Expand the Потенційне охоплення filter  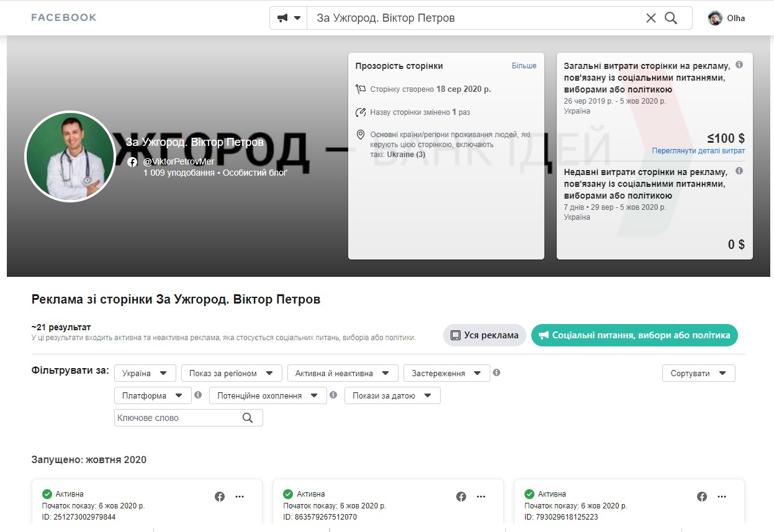point(268,395)
